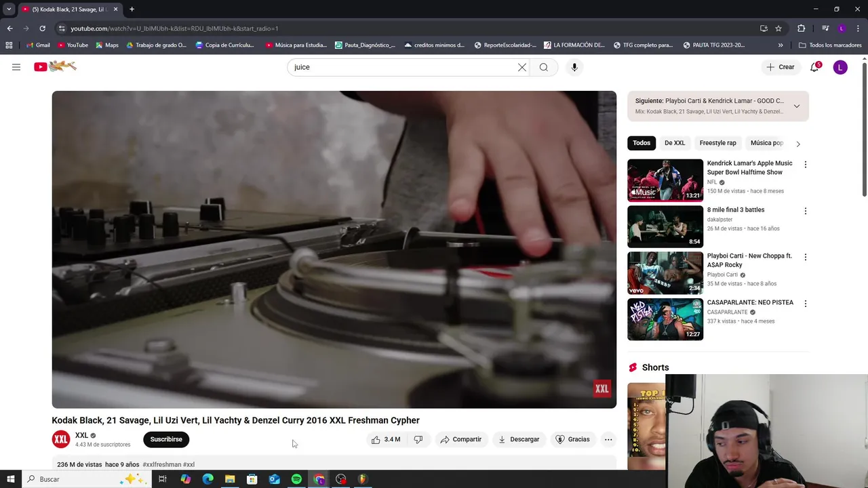Screen dimensions: 868x488
Task: Open the YouTube bookmark in bookmarks bar
Action: [x=73, y=45]
